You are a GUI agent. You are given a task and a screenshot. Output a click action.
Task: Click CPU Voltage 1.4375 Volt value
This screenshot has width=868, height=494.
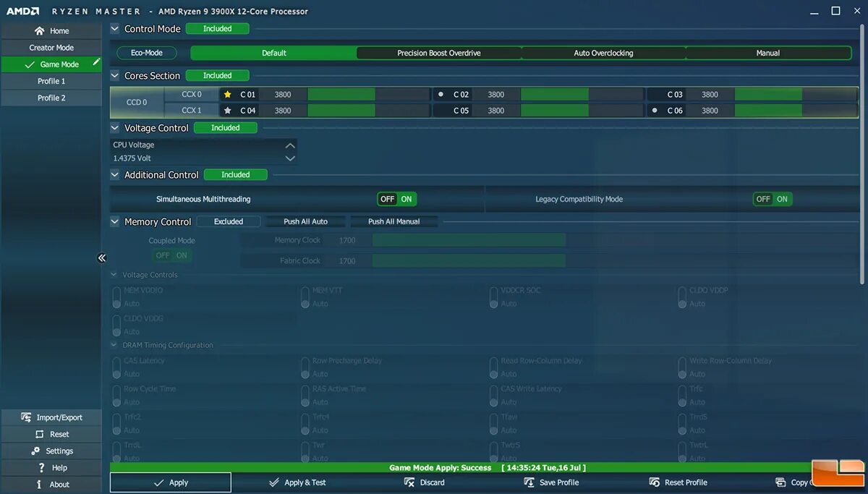point(132,158)
